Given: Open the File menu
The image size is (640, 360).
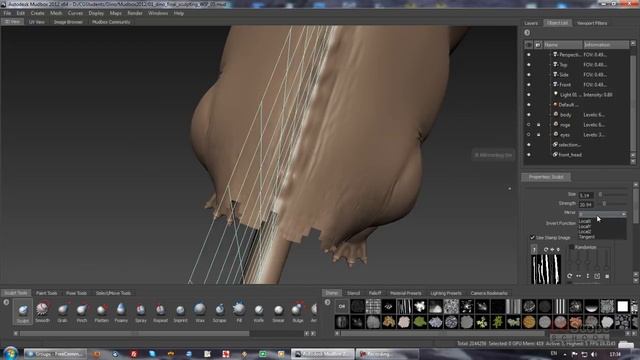Looking at the screenshot, I should coord(7,13).
